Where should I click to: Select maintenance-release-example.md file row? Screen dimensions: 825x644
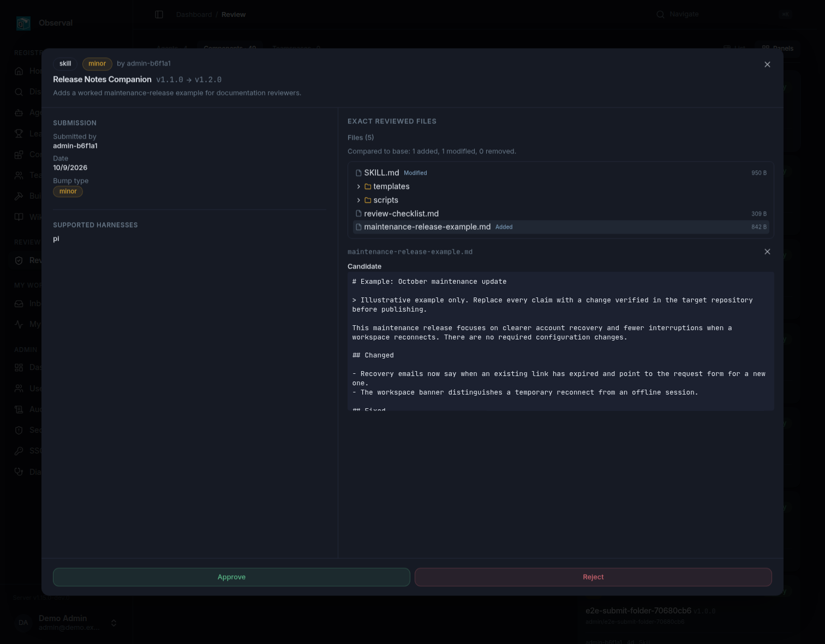pyautogui.click(x=561, y=227)
